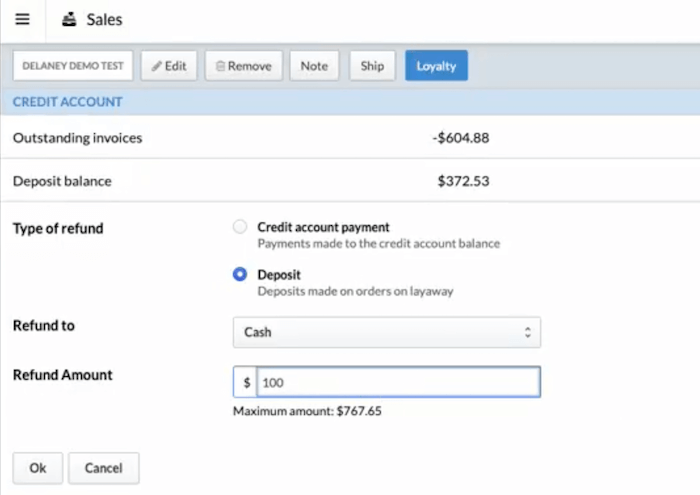Remove the customer from the sale

pos(244,66)
